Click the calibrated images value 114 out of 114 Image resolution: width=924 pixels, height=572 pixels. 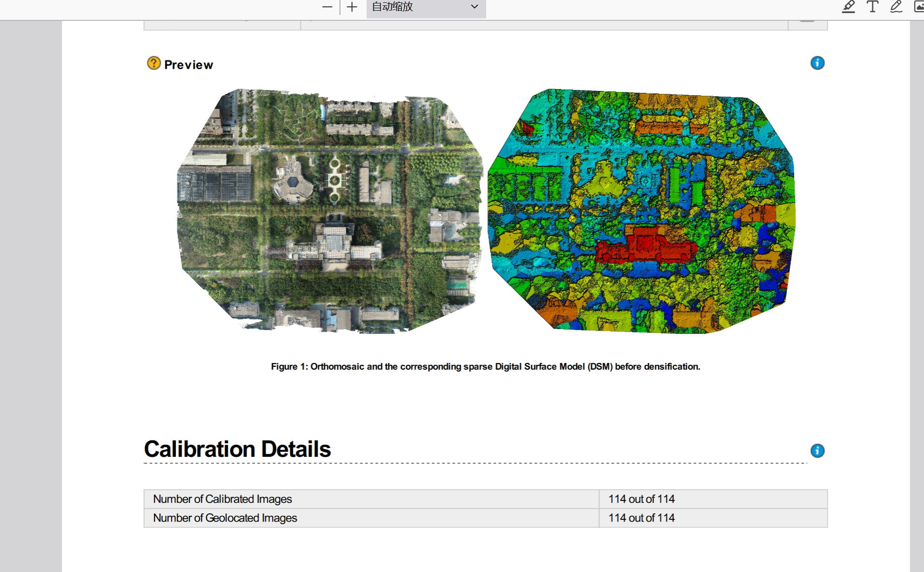click(641, 499)
